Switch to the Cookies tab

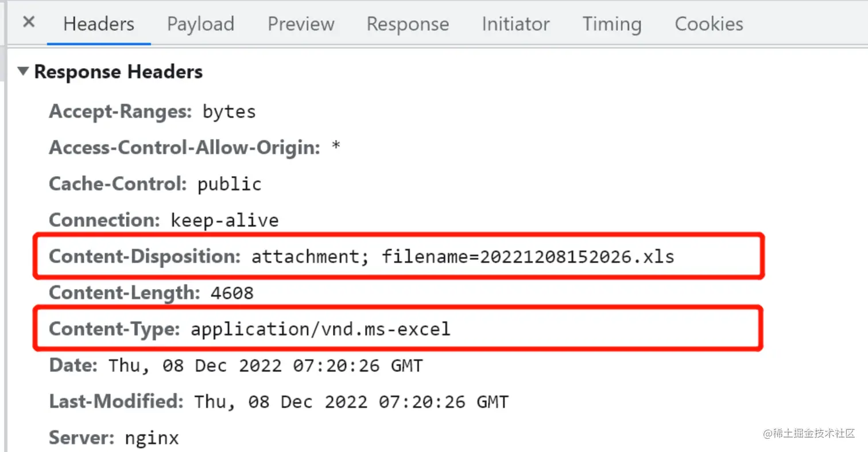[709, 24]
